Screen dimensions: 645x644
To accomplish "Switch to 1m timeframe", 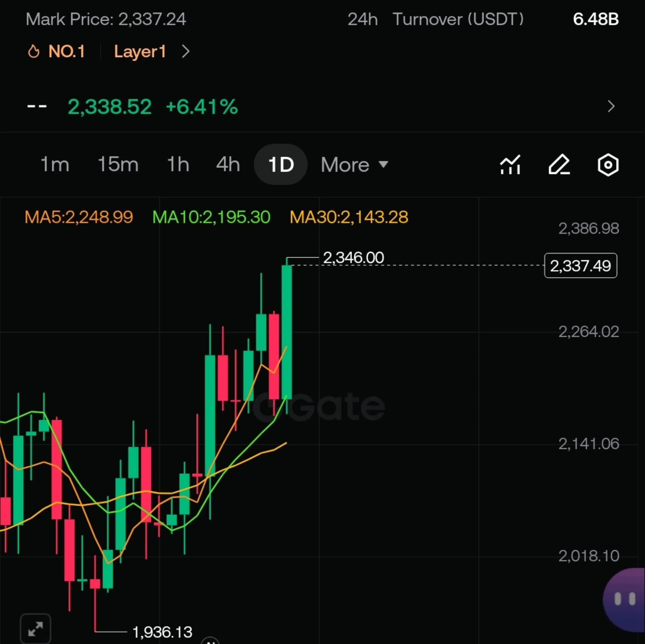I will (55, 165).
